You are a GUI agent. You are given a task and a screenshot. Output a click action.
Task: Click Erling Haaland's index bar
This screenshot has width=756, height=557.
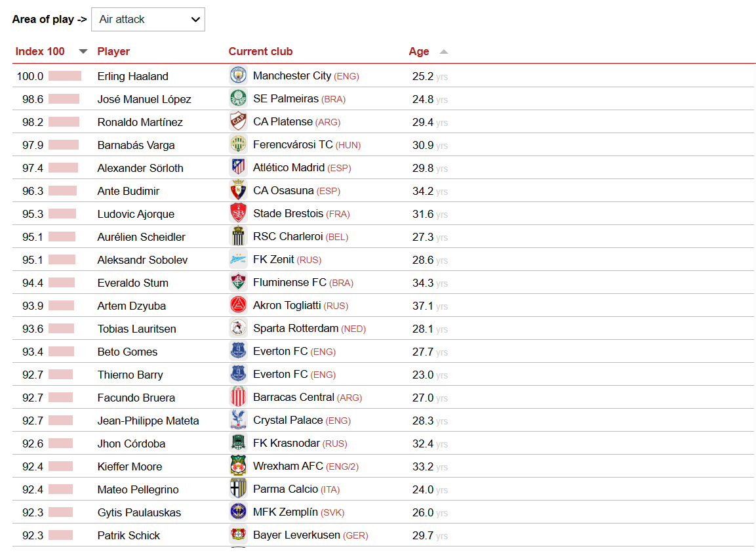coord(65,76)
